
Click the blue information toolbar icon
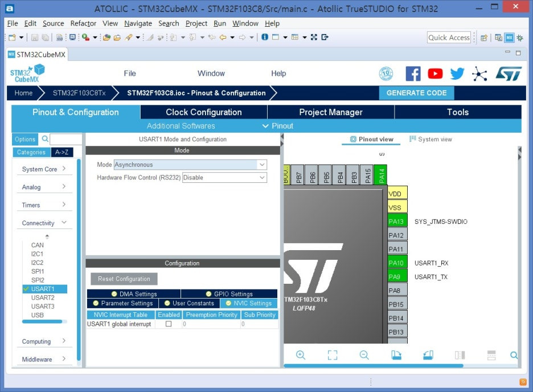[265, 37]
